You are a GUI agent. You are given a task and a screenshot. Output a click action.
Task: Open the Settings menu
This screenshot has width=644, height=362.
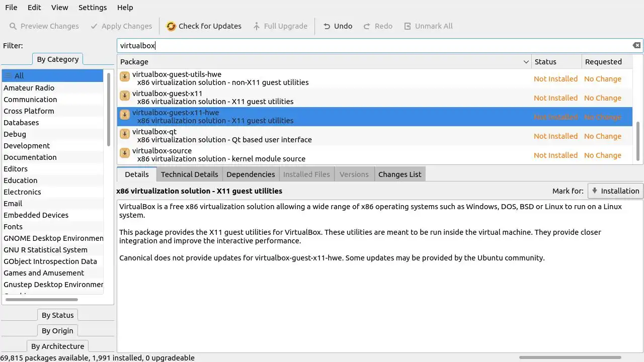(x=93, y=8)
